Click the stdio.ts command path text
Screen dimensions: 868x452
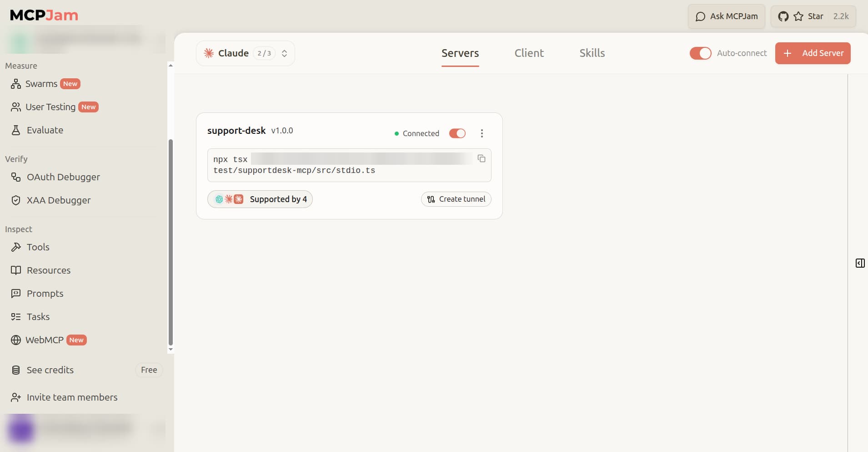click(x=294, y=171)
